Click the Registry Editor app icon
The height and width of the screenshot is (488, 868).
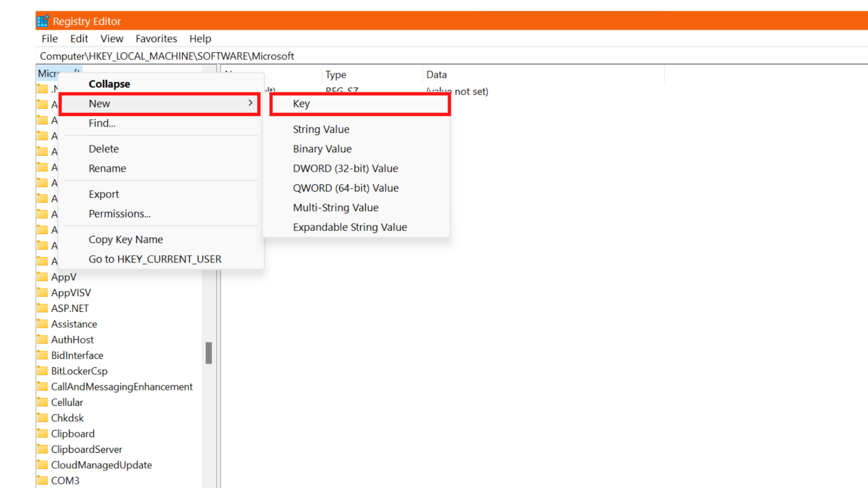pos(43,21)
